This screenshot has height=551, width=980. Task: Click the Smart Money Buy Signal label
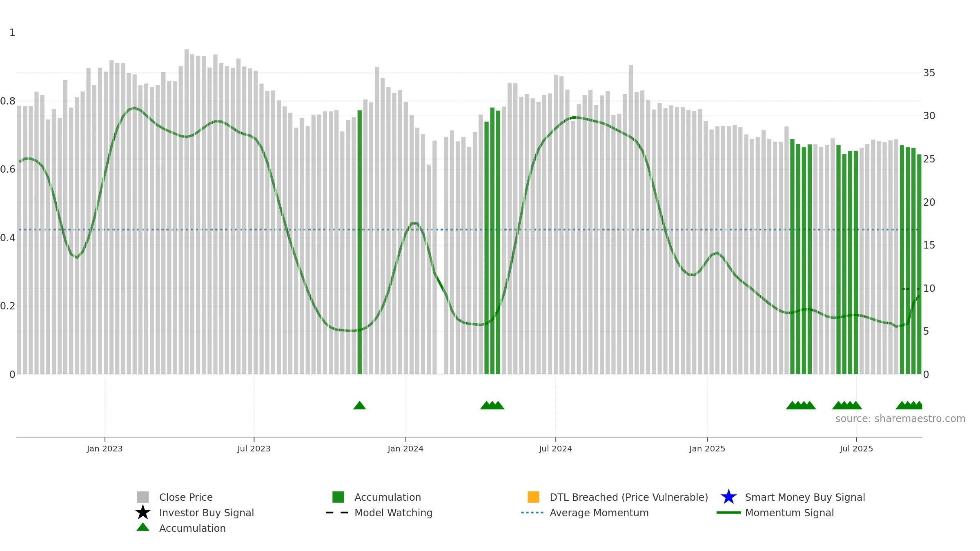(x=805, y=497)
